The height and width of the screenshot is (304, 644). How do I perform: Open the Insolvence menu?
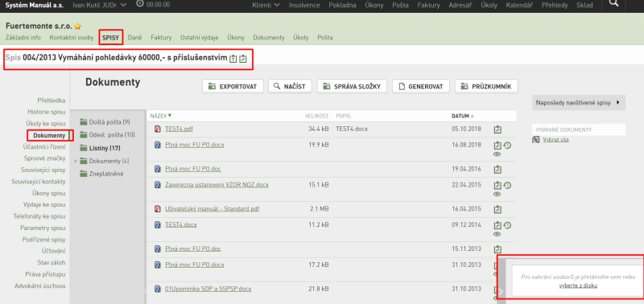coord(304,5)
